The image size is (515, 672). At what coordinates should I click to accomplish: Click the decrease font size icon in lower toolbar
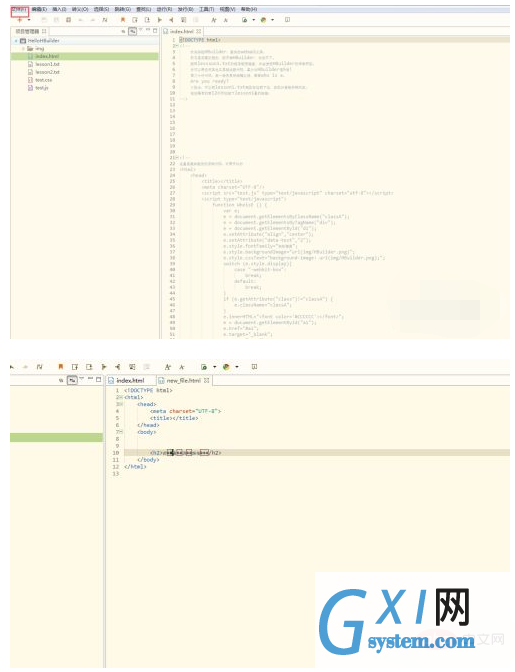point(182,367)
